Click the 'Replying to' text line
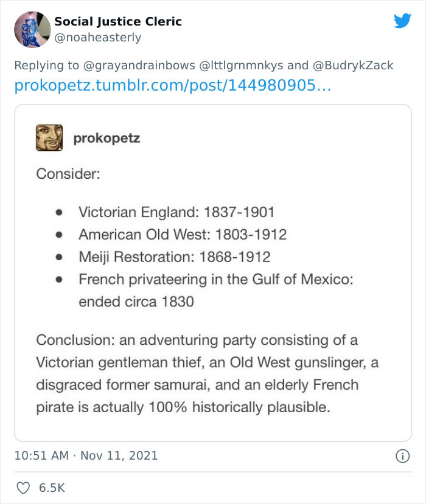Screen dimensions: 426x504 coord(49,66)
